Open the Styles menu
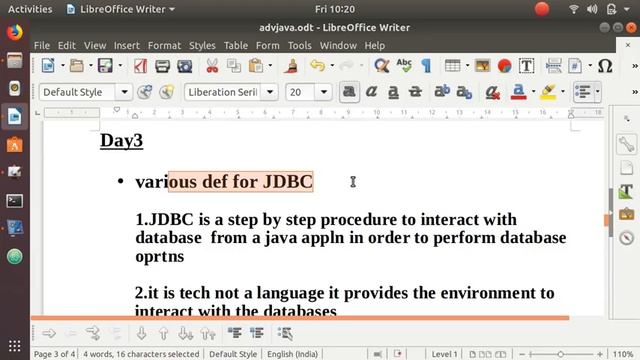The height and width of the screenshot is (360, 640). 202,45
